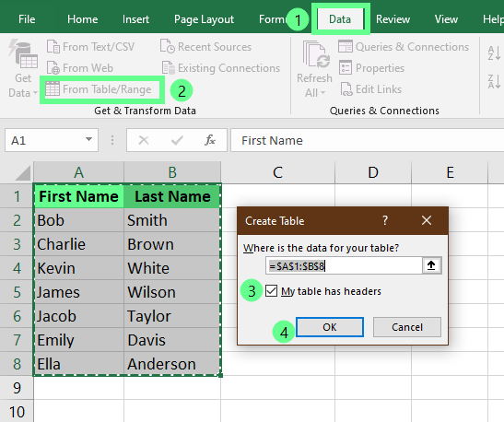
Task: Select the Last Name header cell
Action: tap(172, 196)
